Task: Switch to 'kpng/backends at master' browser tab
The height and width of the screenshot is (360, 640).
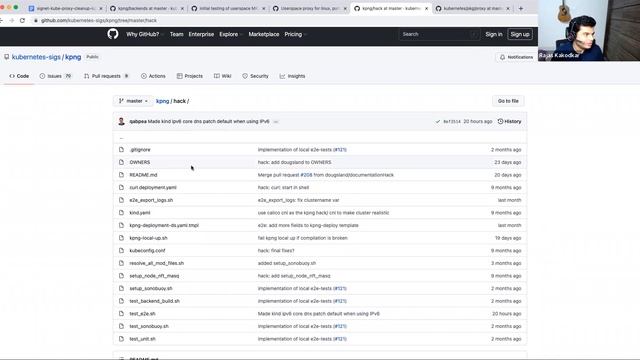Action: click(x=146, y=8)
